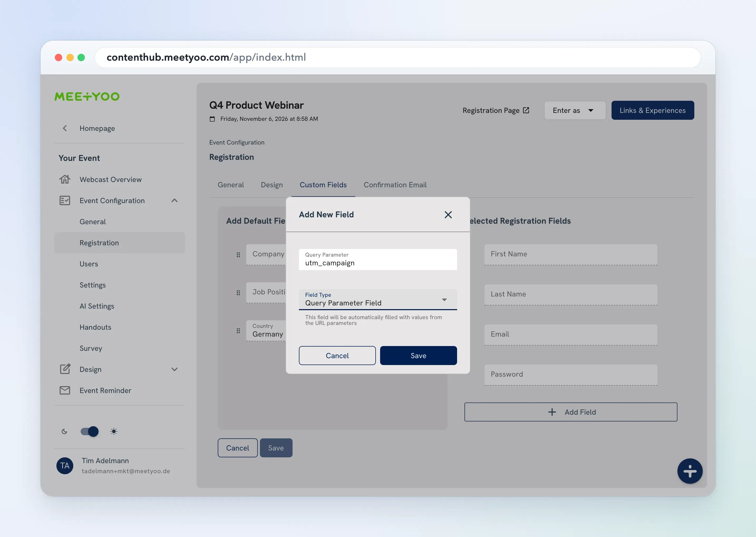This screenshot has width=756, height=537.
Task: Click the Event Configuration checklist icon
Action: [65, 200]
